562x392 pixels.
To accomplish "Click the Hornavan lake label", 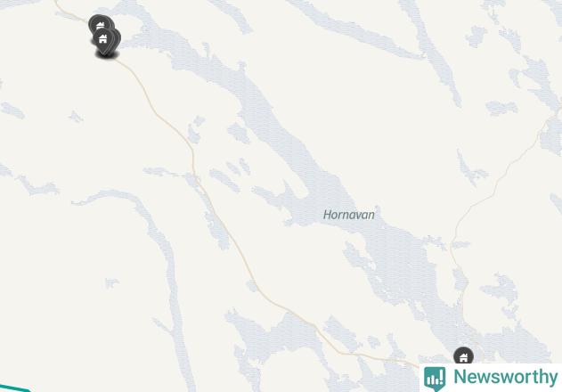I will click(349, 215).
